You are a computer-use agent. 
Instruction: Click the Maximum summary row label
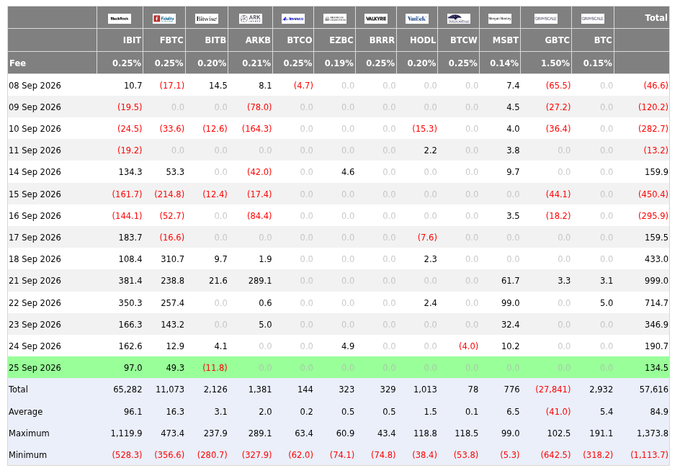[x=29, y=433]
